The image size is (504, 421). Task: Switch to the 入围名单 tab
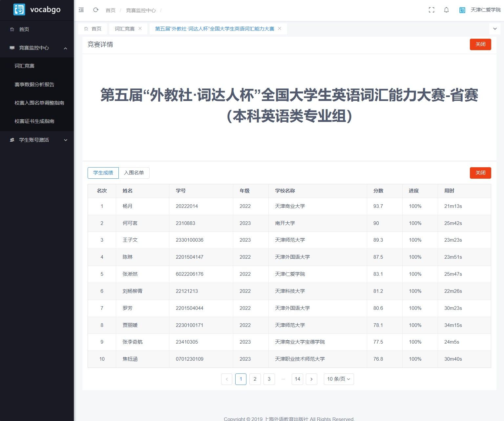[x=134, y=173]
